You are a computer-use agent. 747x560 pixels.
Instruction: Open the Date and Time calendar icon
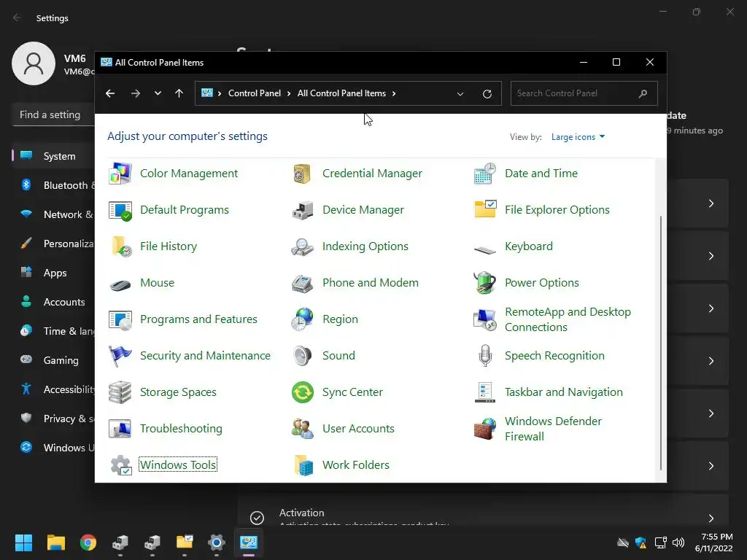click(485, 174)
